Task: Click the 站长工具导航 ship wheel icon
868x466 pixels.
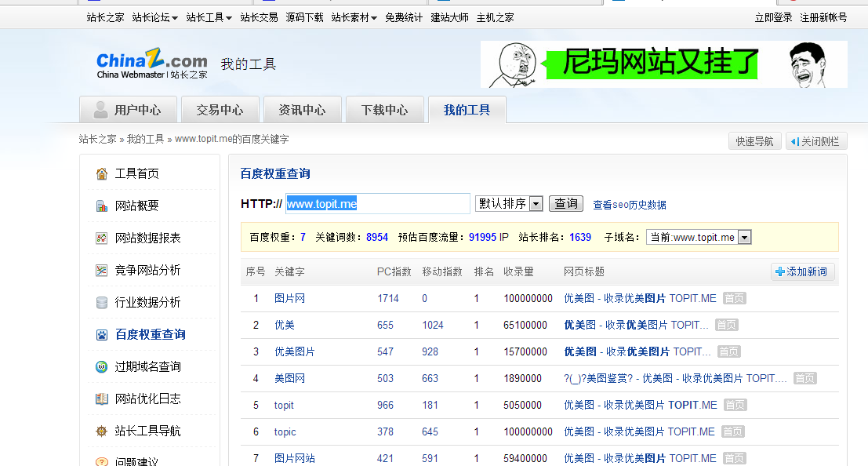Action: coord(102,431)
